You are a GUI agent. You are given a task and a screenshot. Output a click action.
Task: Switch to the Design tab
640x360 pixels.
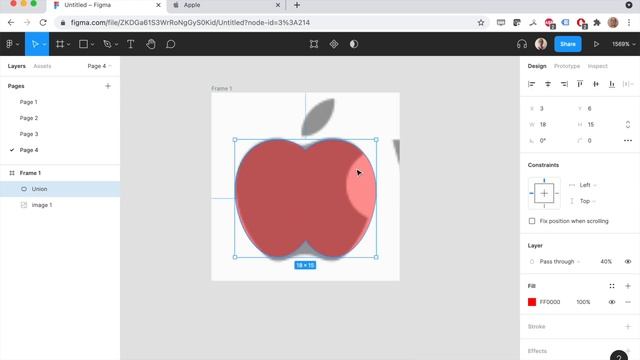[x=537, y=66]
